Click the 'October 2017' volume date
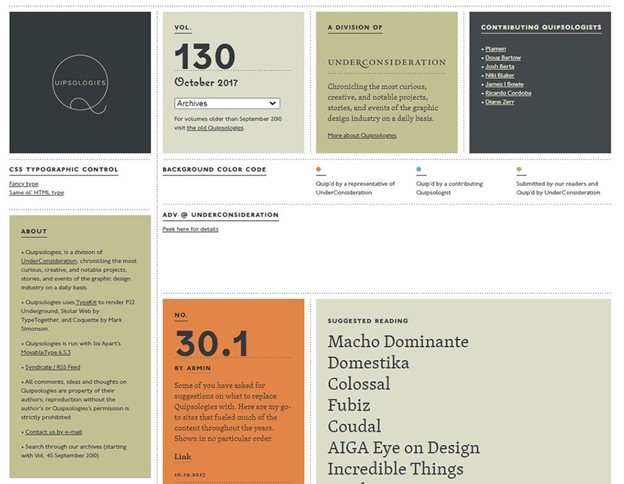 [x=206, y=82]
